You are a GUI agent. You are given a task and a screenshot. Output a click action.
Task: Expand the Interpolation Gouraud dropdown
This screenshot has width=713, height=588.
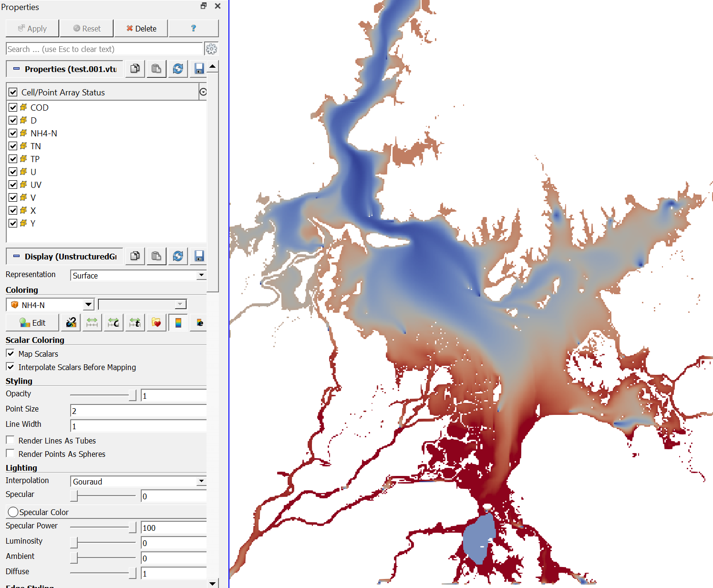[x=138, y=481]
